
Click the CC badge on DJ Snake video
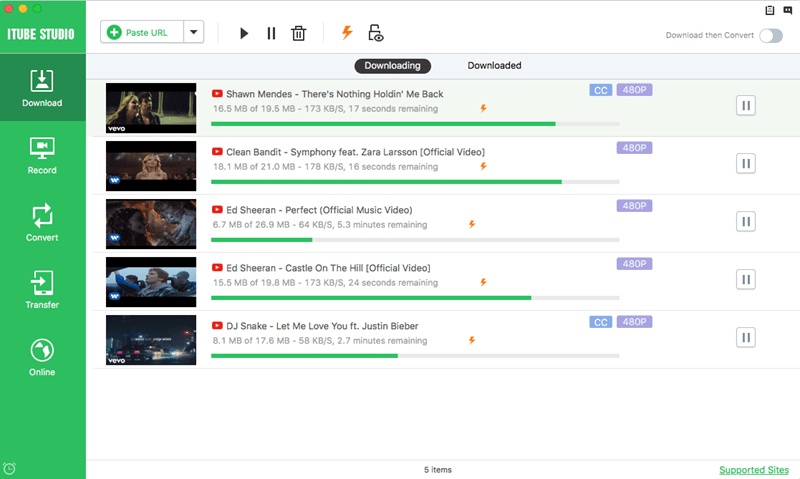601,322
